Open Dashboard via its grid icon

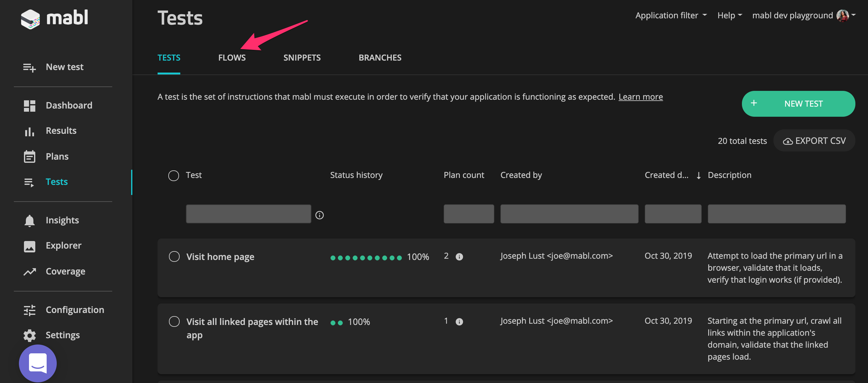(29, 105)
